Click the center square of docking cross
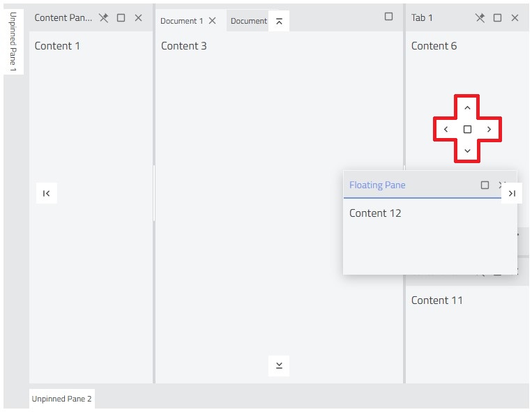 point(467,130)
